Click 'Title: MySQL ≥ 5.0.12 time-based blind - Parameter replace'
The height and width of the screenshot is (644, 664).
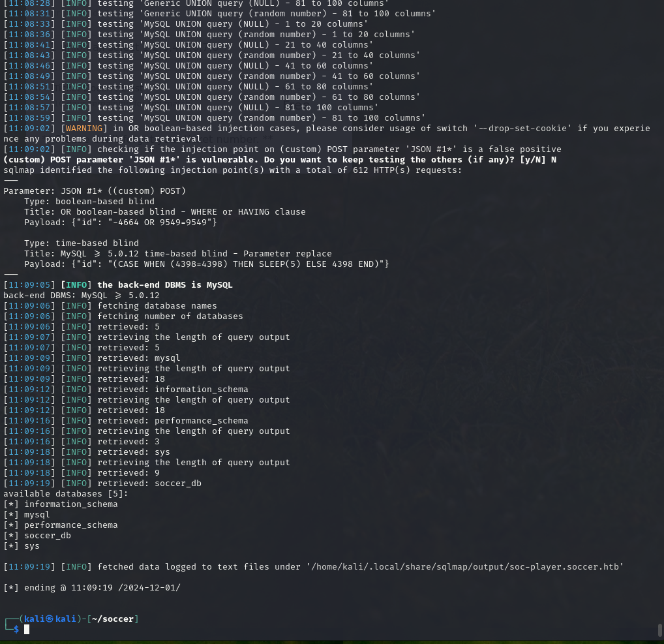coord(178,254)
